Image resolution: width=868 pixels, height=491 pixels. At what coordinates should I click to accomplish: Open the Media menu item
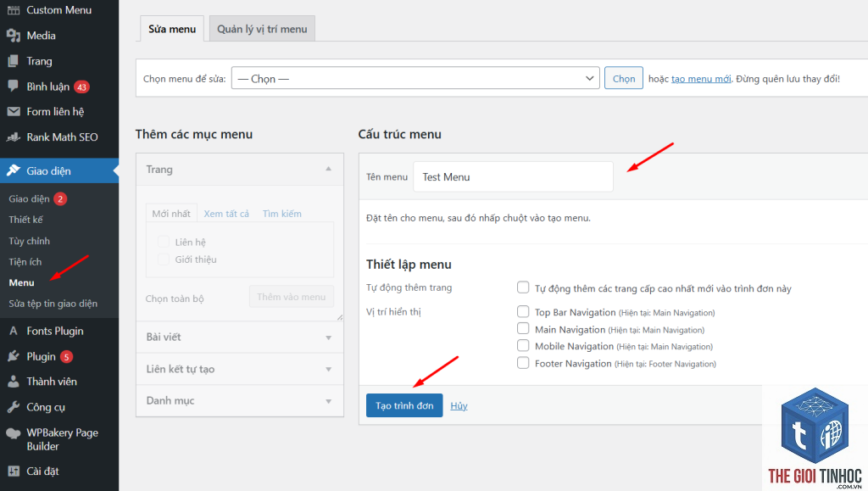click(41, 36)
